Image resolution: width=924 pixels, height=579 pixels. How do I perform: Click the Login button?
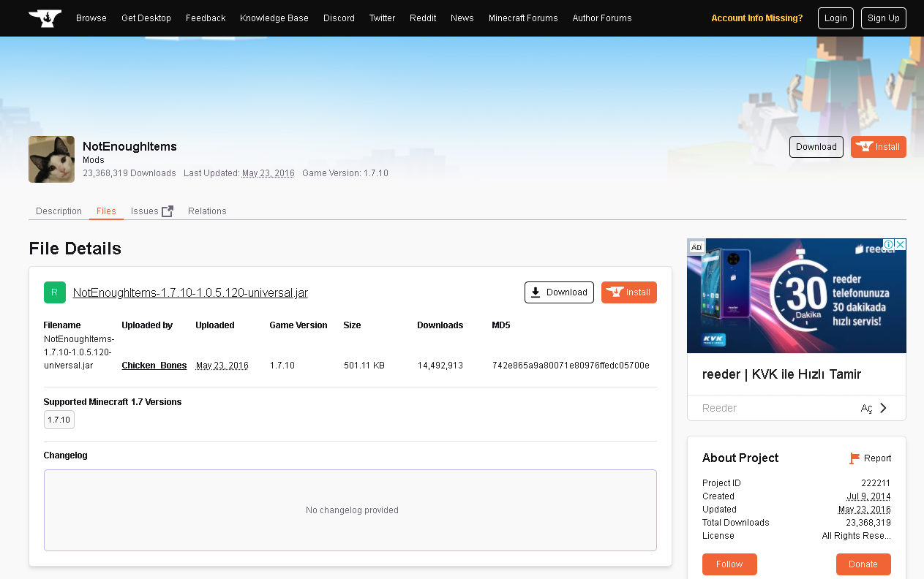tap(835, 18)
